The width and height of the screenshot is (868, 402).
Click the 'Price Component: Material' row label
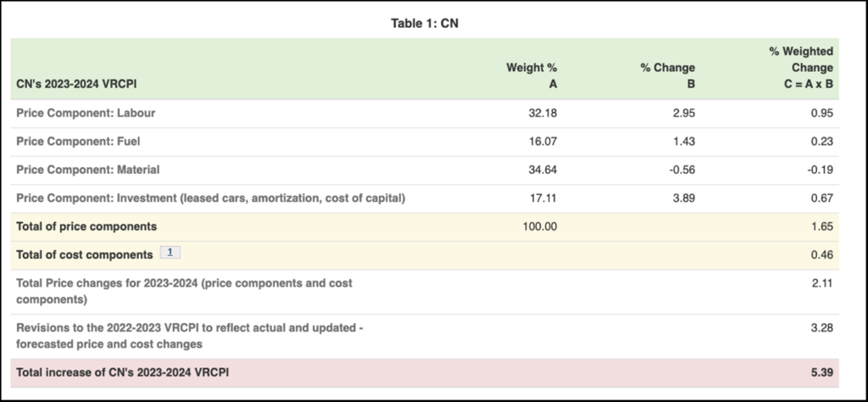tap(87, 170)
